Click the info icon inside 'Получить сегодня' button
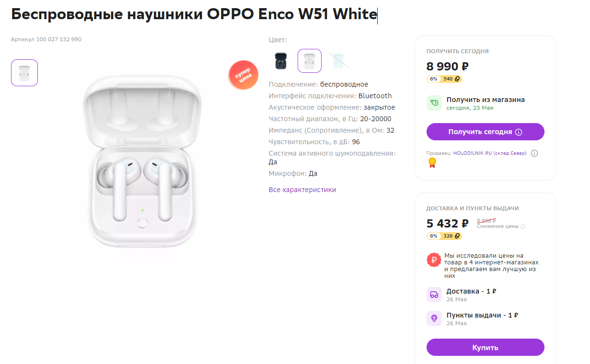 point(519,132)
